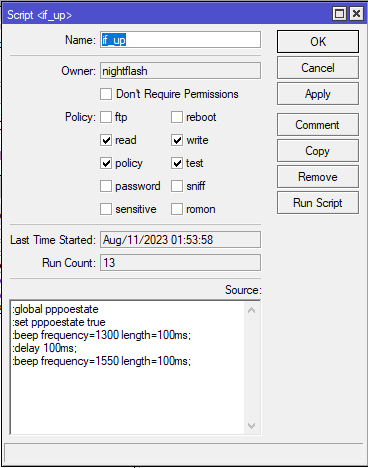The width and height of the screenshot is (368, 468).
Task: Click the 'Script <if_up>' title bar text
Action: [39, 15]
